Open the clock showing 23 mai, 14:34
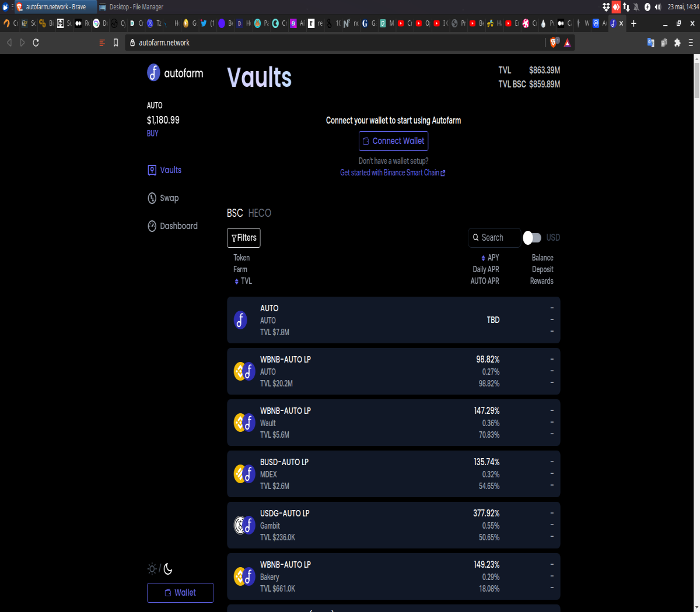Viewport: 700px width, 612px height. click(682, 7)
